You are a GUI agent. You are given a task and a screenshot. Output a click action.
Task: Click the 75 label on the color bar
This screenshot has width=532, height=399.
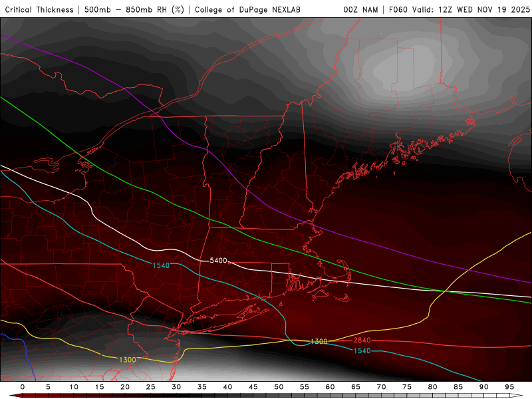(x=407, y=387)
